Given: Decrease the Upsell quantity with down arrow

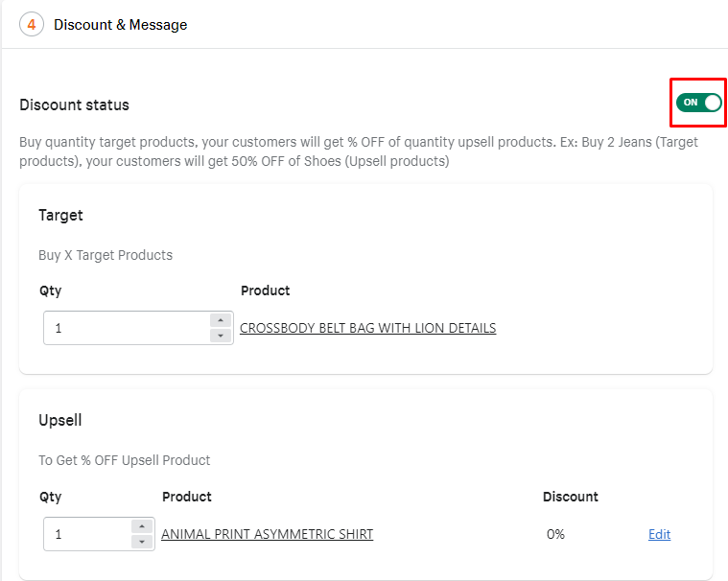Looking at the screenshot, I should pyautogui.click(x=142, y=542).
